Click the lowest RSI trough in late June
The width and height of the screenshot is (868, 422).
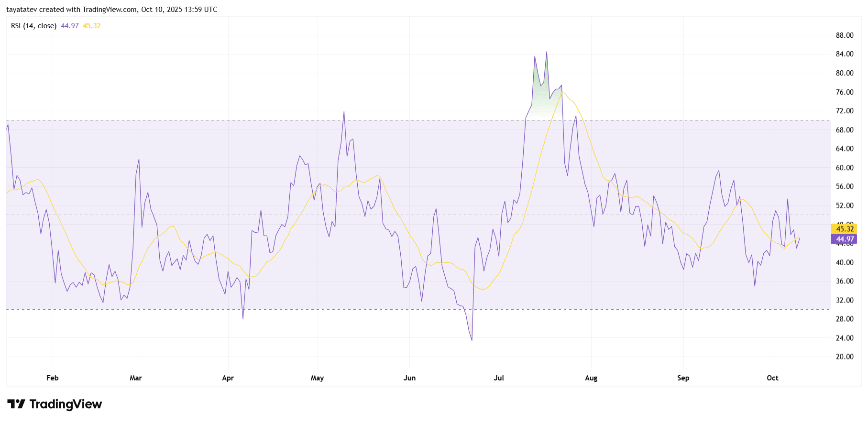tap(472, 339)
